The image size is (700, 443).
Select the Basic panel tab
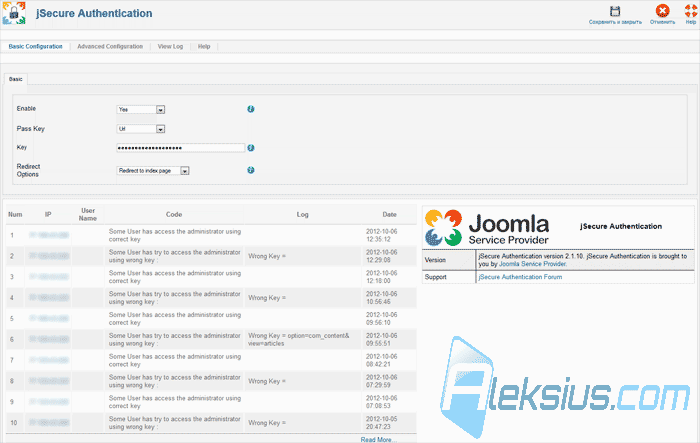click(x=16, y=79)
